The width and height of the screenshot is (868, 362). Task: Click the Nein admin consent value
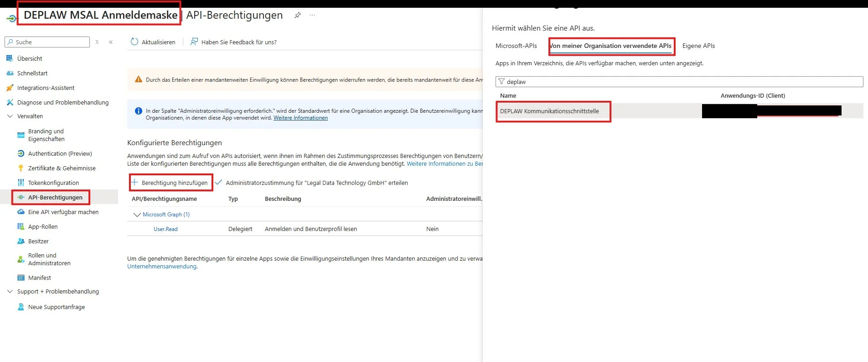[x=432, y=229]
